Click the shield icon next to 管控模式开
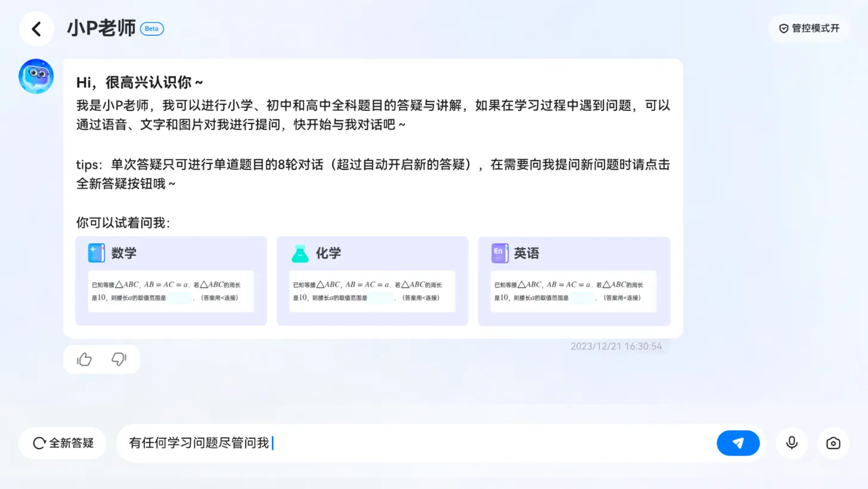The width and height of the screenshot is (868, 489). coord(783,28)
